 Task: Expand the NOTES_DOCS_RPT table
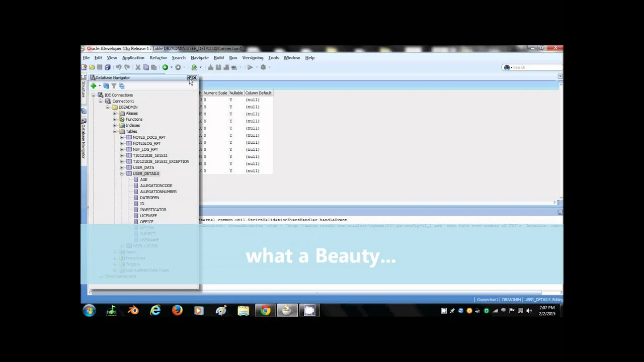point(122,137)
